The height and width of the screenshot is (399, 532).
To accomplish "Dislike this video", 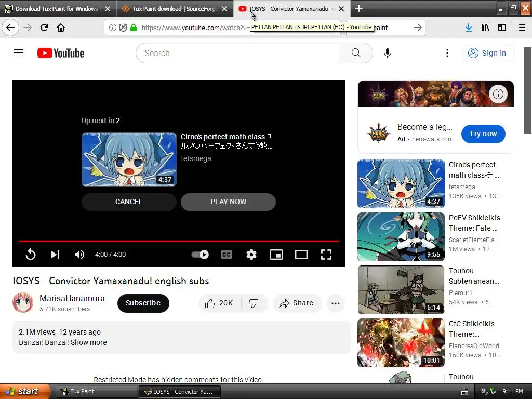I will (x=254, y=303).
